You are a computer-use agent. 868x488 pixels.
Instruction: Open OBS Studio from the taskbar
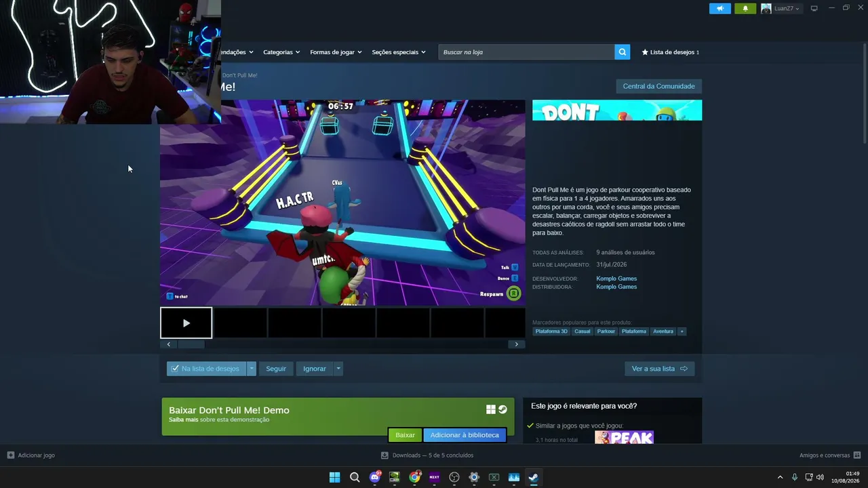click(x=454, y=477)
